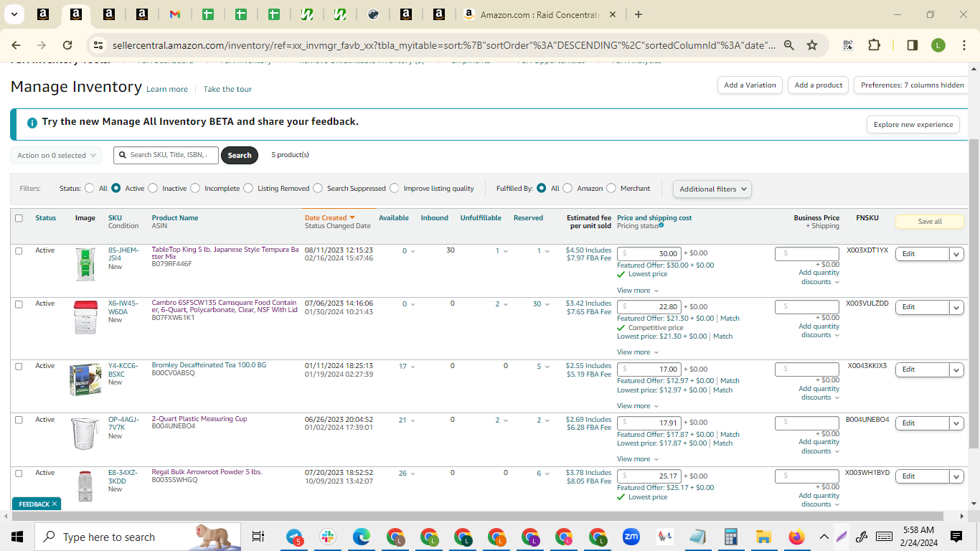Set Status filter to Incomplete

coord(194,189)
